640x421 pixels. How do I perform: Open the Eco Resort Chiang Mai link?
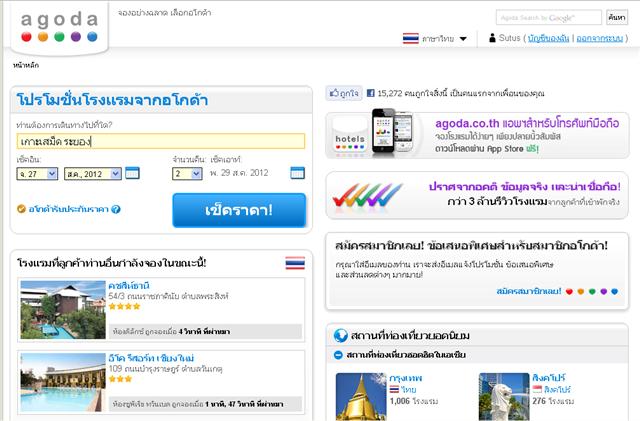(x=151, y=358)
